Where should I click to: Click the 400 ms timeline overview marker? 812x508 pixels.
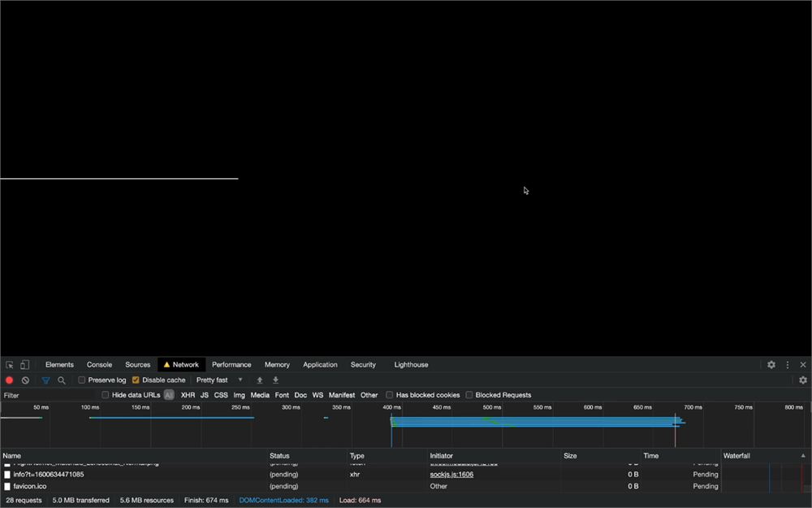point(392,407)
